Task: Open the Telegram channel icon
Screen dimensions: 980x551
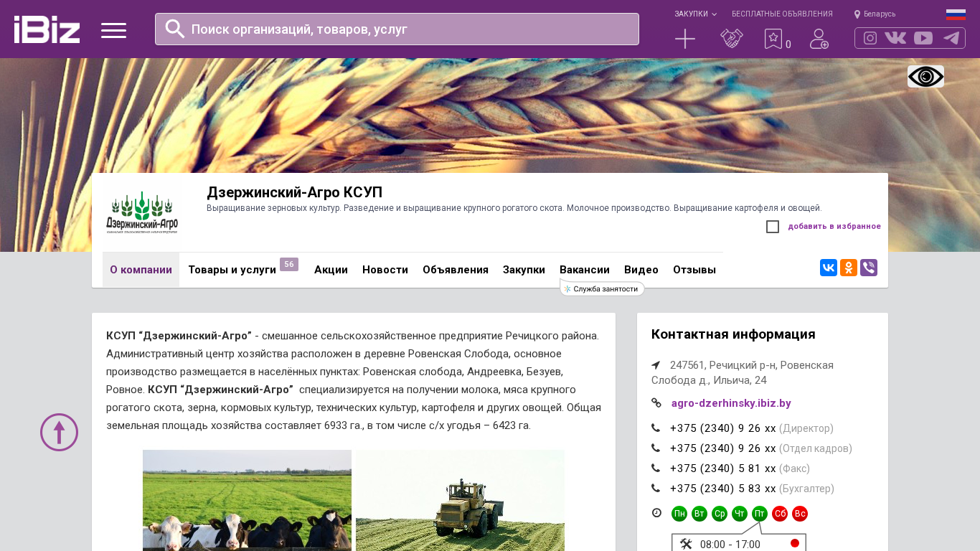Action: (951, 38)
